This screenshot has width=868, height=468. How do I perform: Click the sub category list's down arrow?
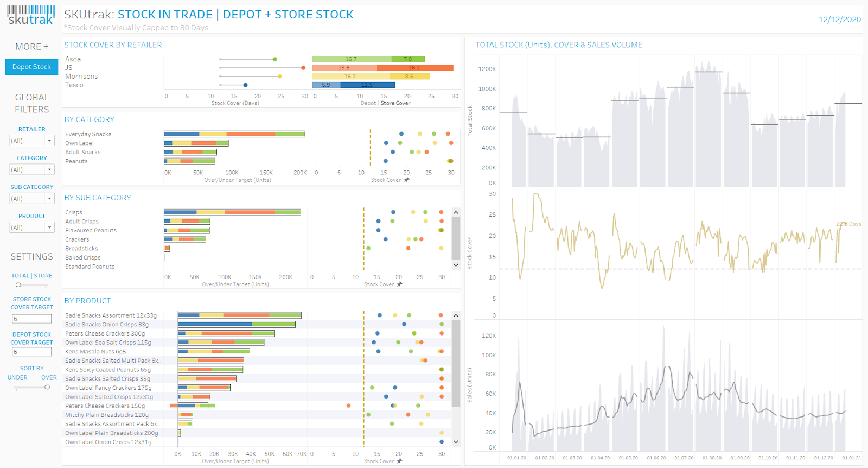[x=456, y=265]
